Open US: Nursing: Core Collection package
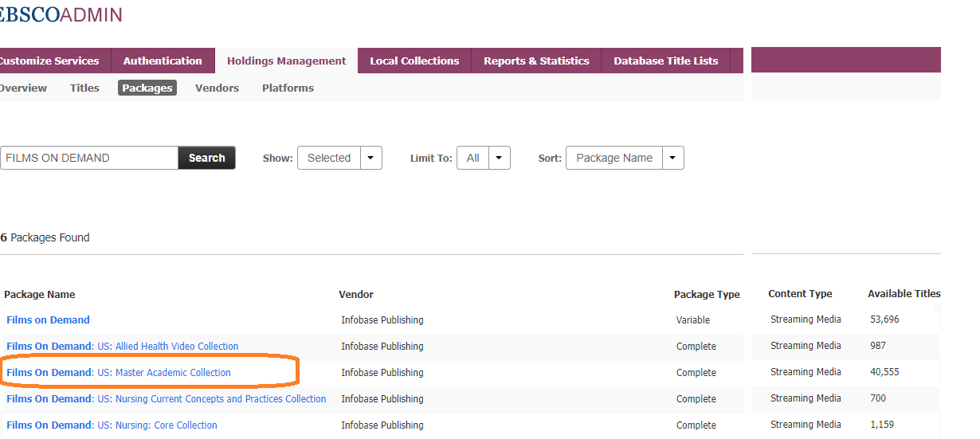Image resolution: width=980 pixels, height=439 pixels. click(112, 425)
